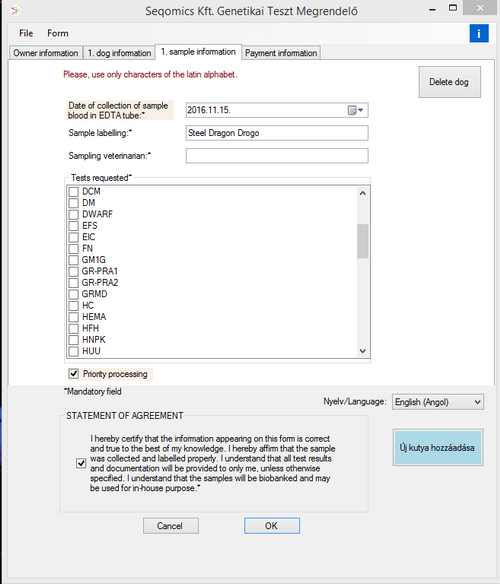Tick the HEMA test checkbox
The width and height of the screenshot is (500, 584).
tap(74, 317)
